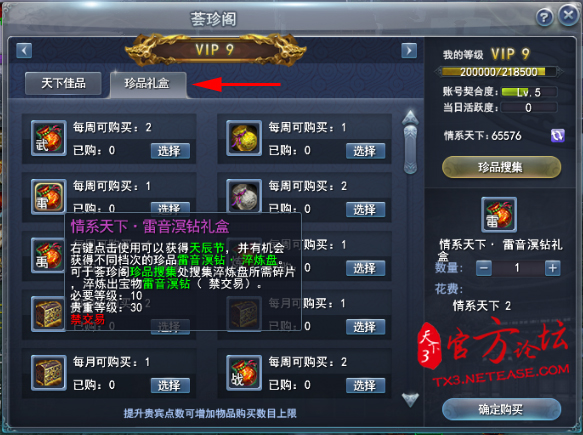Click the refresh icon beside 情系天下 65576
This screenshot has width=583, height=435.
(x=557, y=136)
